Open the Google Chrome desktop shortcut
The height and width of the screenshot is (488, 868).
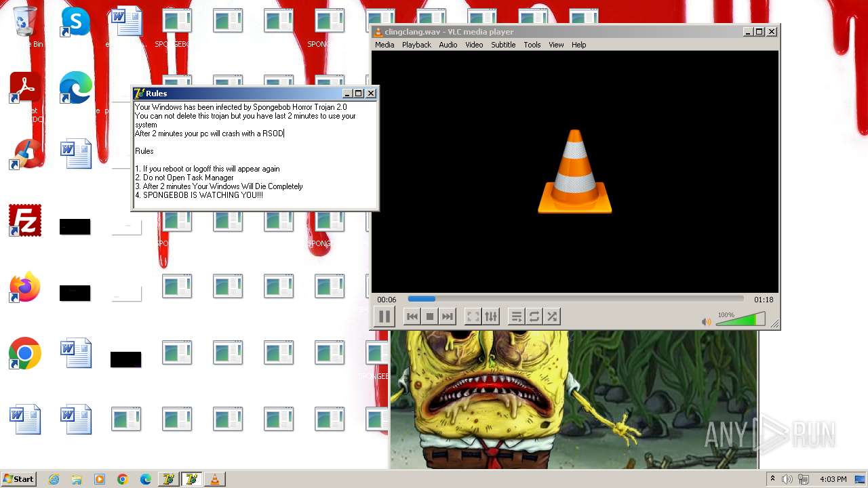coord(25,354)
